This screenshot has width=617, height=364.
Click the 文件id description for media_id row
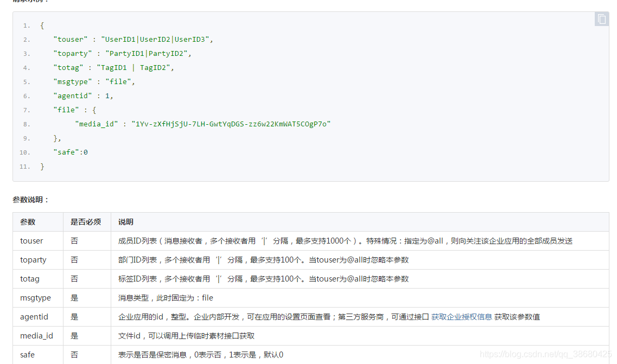[186, 336]
